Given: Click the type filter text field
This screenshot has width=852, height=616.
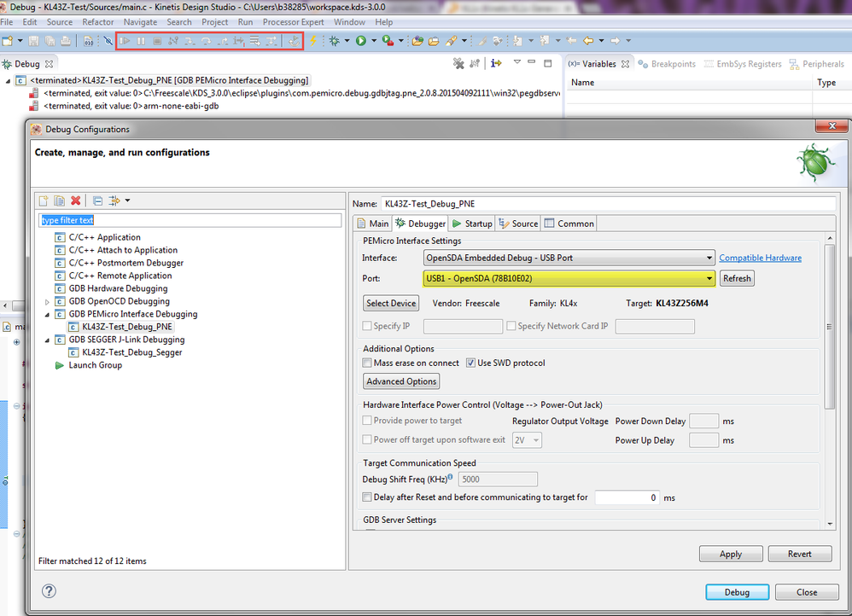Looking at the screenshot, I should coord(190,220).
